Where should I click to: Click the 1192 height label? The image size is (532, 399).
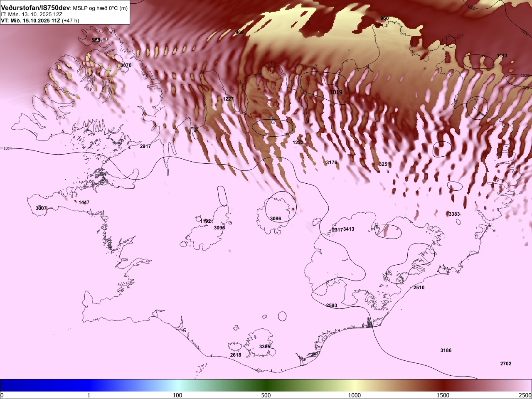click(x=205, y=221)
